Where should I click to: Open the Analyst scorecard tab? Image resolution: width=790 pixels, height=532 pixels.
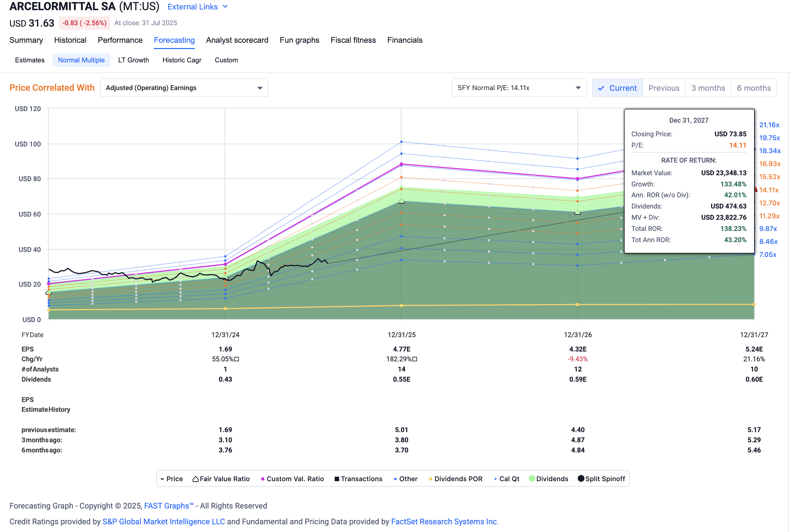(237, 40)
